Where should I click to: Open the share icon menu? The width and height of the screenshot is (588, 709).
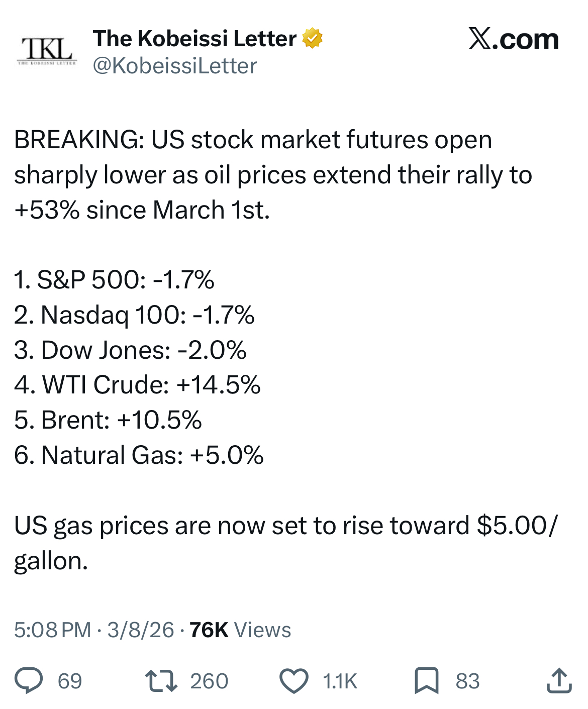tap(558, 680)
